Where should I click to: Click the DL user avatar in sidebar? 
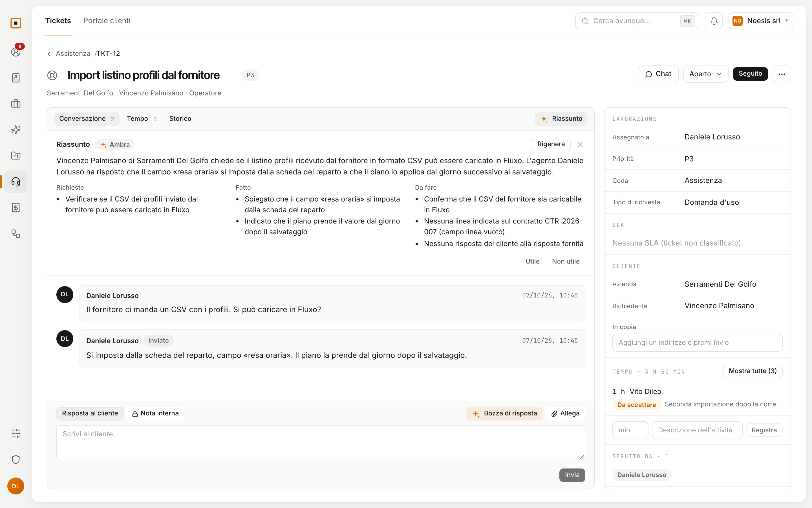16,486
